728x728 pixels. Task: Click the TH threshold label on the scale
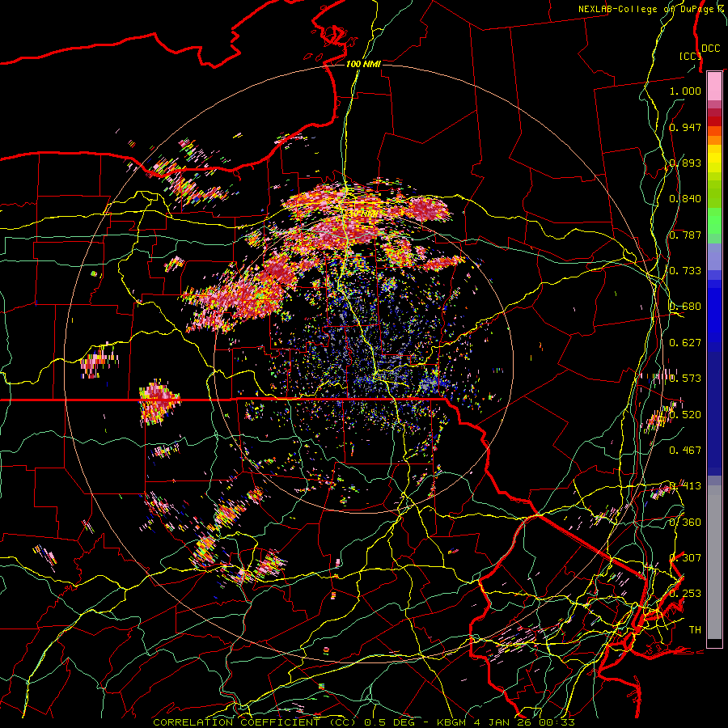[695, 629]
